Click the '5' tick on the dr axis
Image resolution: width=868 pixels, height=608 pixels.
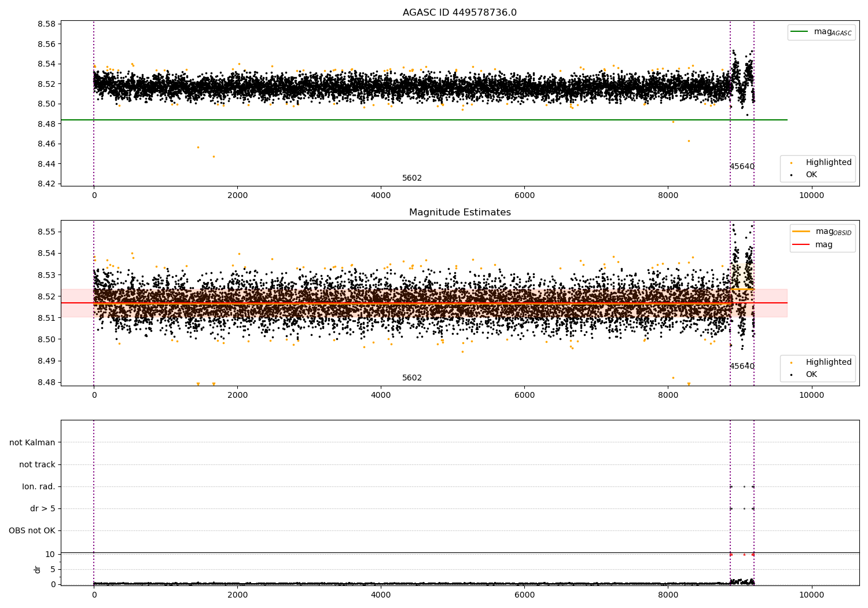(x=53, y=569)
